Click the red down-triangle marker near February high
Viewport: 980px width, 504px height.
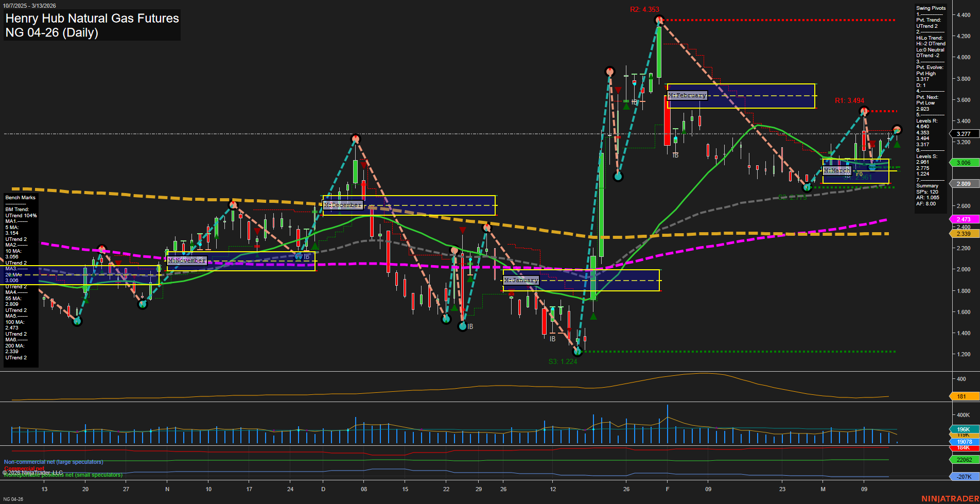(x=618, y=89)
